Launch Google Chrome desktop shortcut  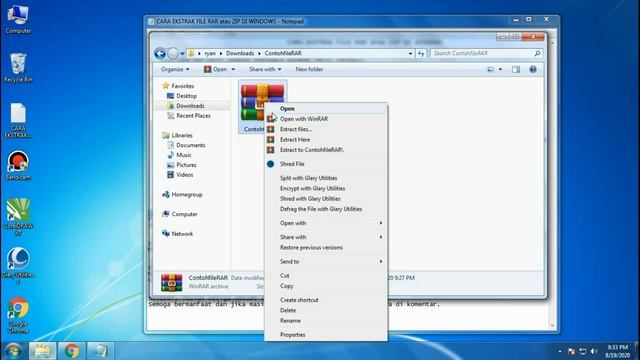tap(18, 315)
